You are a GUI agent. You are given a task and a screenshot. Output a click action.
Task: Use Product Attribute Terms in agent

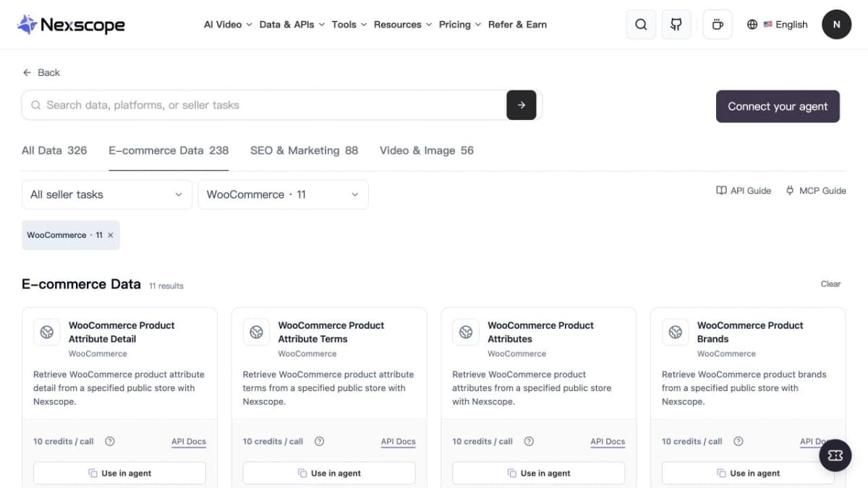(x=329, y=474)
